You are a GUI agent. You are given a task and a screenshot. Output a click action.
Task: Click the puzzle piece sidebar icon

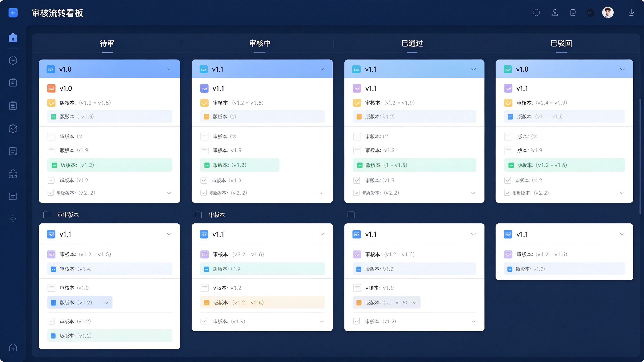pyautogui.click(x=13, y=174)
